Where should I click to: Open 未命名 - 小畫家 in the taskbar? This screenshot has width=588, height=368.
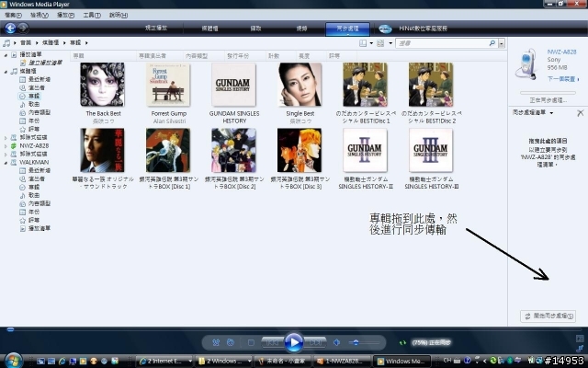(x=282, y=362)
